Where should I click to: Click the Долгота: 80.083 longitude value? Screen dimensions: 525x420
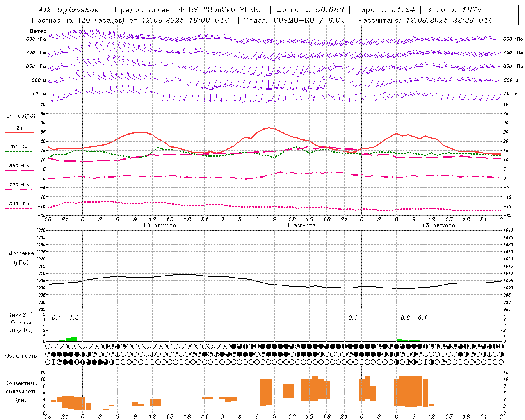click(x=310, y=10)
